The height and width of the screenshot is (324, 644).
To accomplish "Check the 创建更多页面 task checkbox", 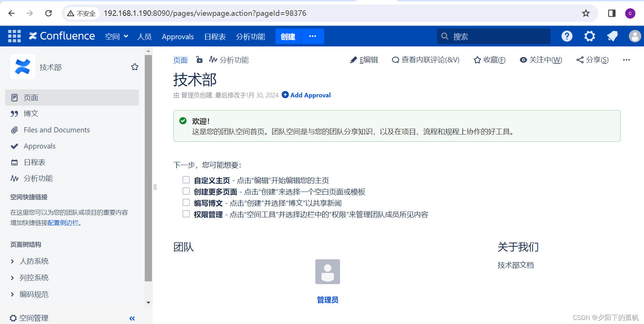I will click(x=186, y=191).
